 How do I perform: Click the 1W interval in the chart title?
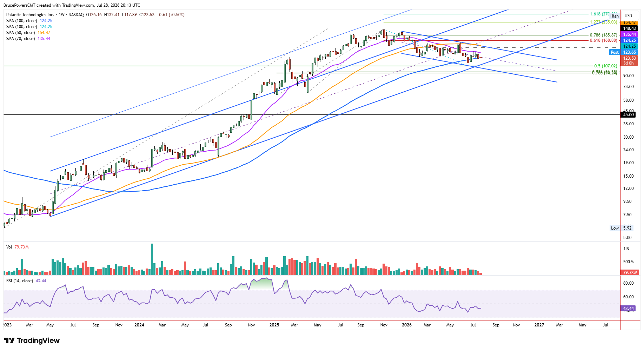click(x=62, y=15)
